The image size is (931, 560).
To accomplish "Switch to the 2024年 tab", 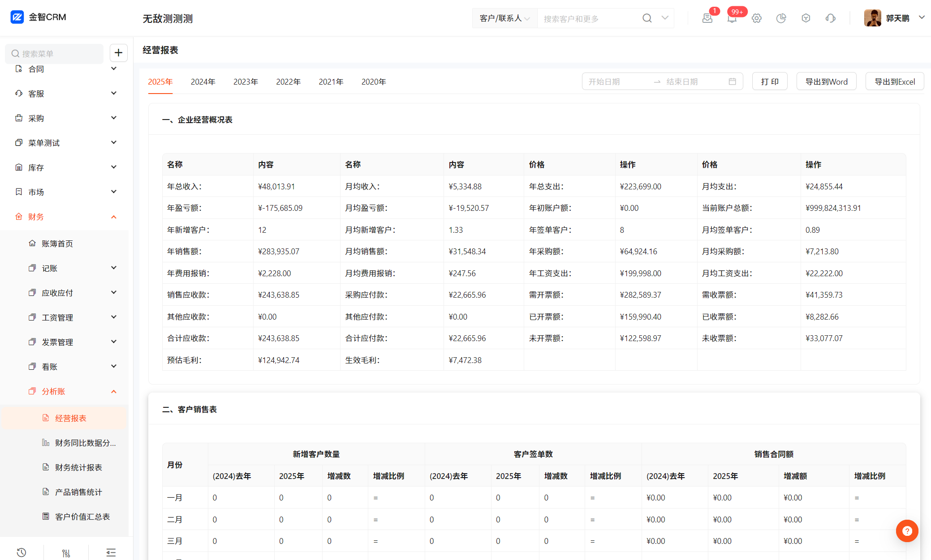I will [203, 82].
